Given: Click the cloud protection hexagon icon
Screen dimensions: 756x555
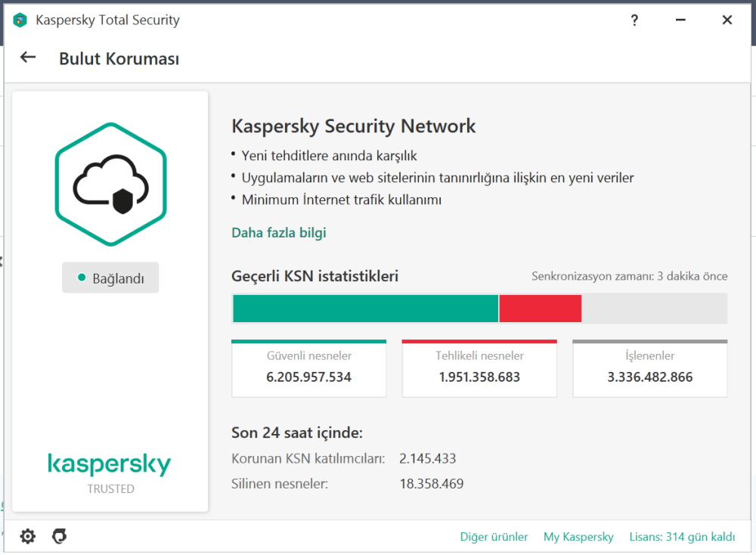Looking at the screenshot, I should (x=111, y=184).
